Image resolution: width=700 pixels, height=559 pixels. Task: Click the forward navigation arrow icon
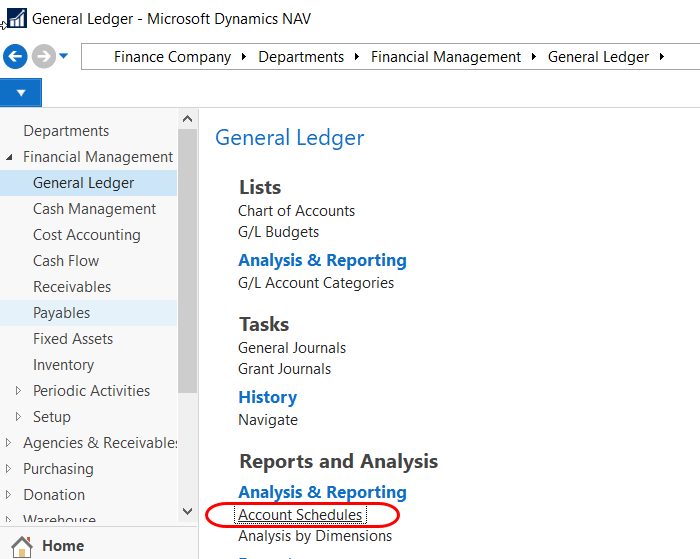tap(43, 56)
